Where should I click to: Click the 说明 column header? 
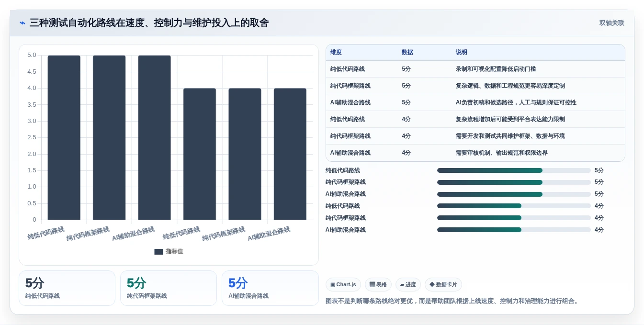pos(462,53)
